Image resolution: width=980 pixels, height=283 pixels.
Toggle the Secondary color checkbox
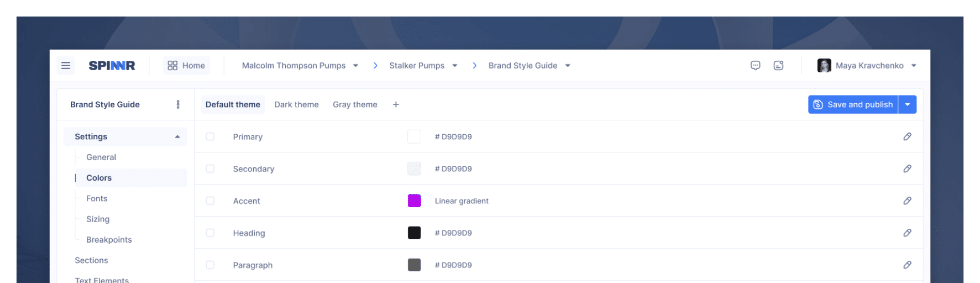pos(210,169)
